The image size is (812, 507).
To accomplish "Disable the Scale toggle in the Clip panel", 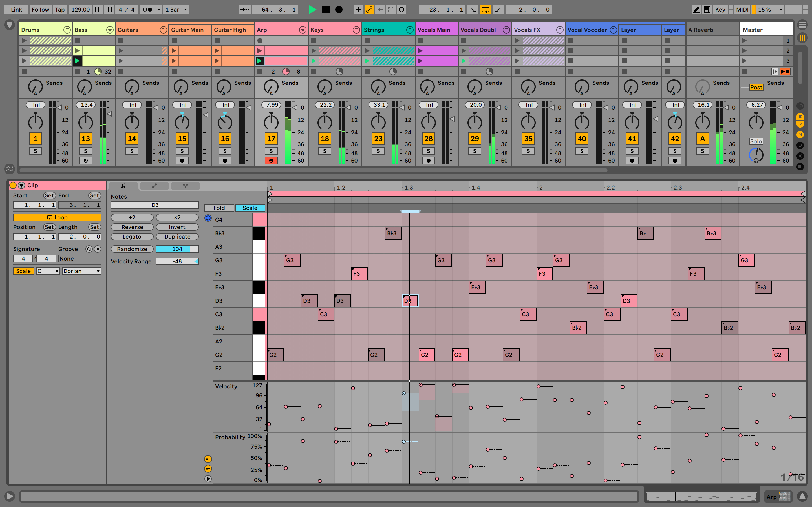I will (23, 271).
